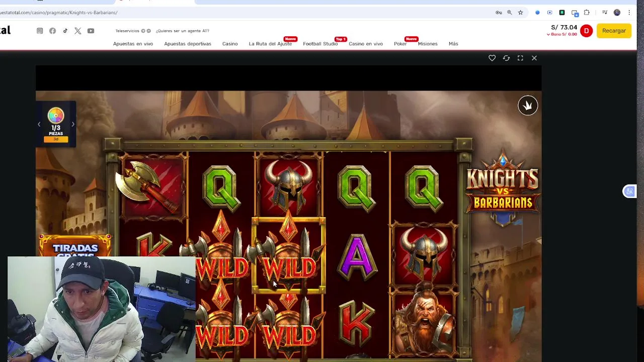Click '¿Quieres ser un agente AT?' link
Viewport: 644px width, 362px height.
[x=182, y=31]
